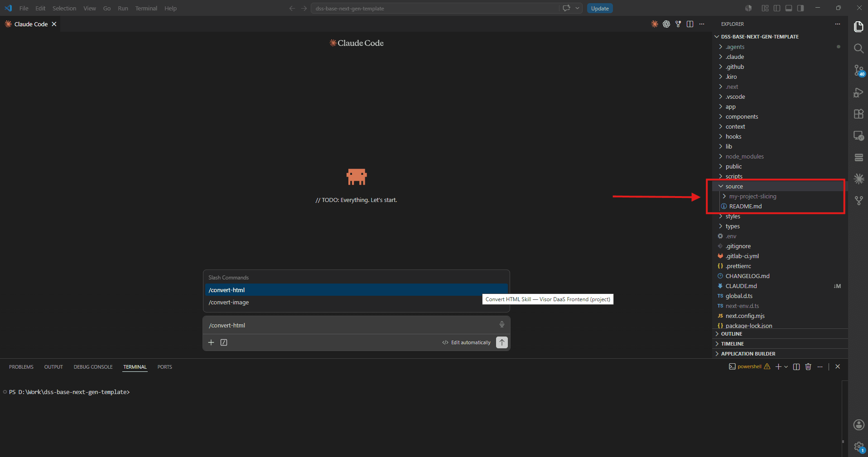Toggle the Edit automatically mode
The image size is (868, 457).
coord(466,342)
